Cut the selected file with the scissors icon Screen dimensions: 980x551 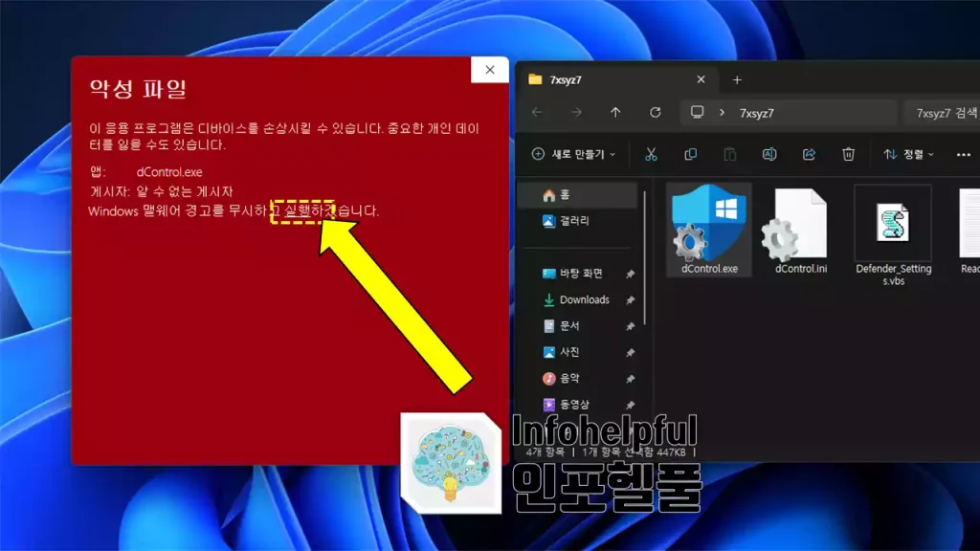click(651, 154)
